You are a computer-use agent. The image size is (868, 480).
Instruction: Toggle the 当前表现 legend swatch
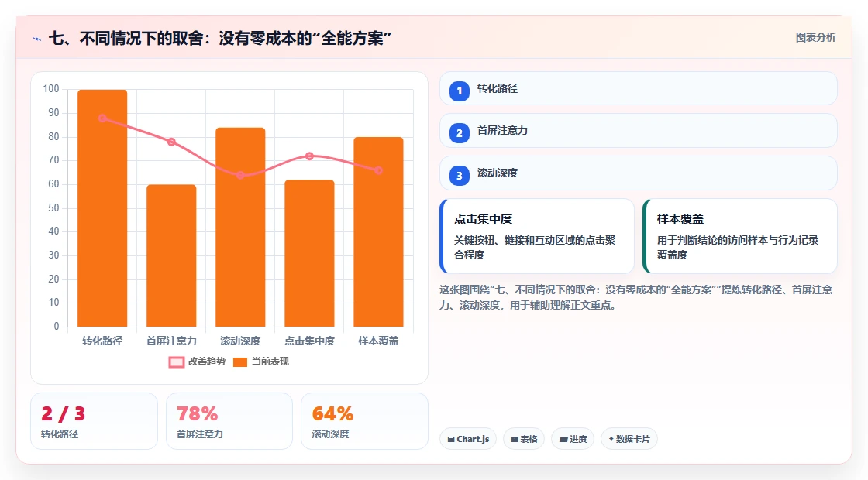point(239,362)
